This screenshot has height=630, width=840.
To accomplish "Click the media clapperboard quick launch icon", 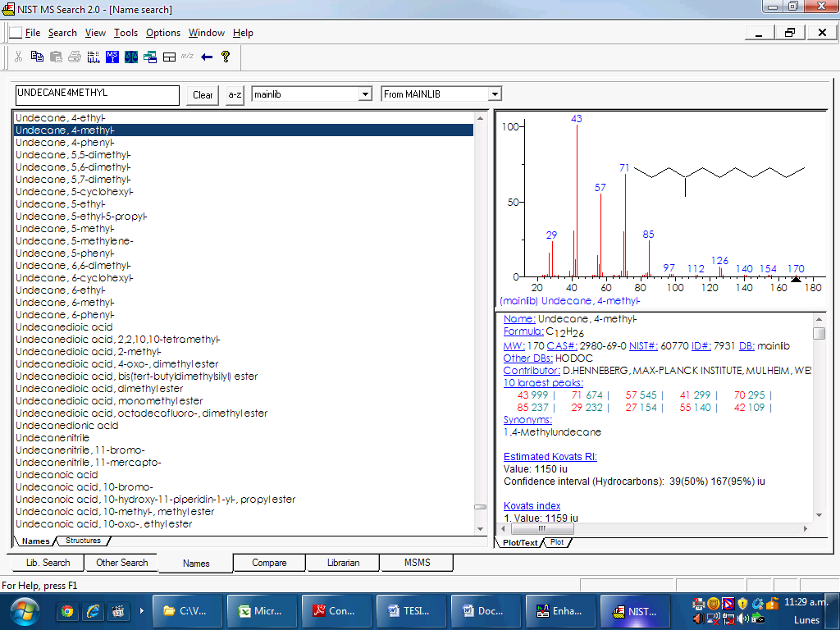I will 118,611.
